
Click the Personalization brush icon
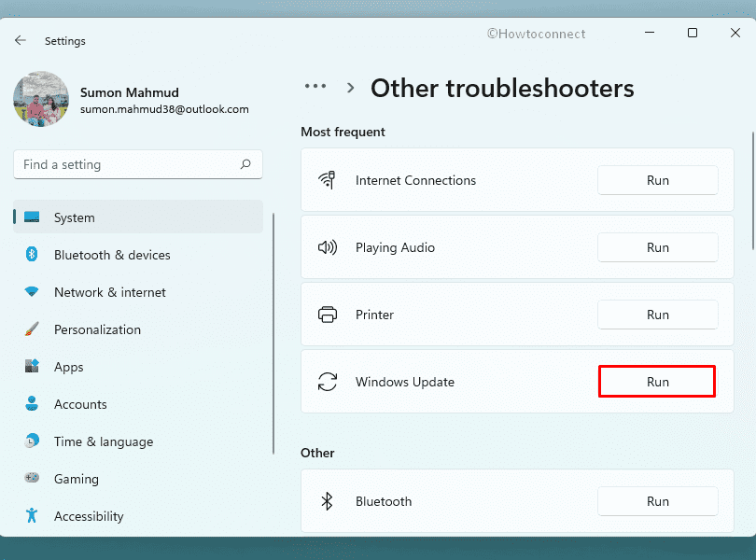click(32, 329)
